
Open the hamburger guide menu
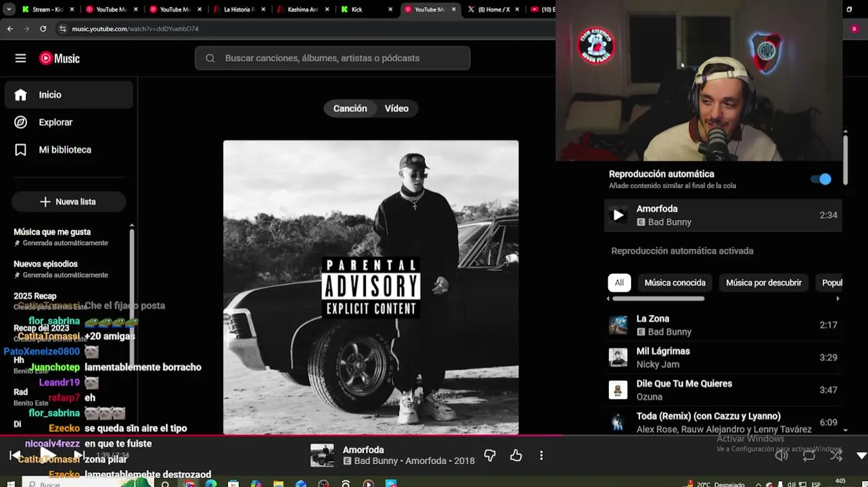click(20, 58)
